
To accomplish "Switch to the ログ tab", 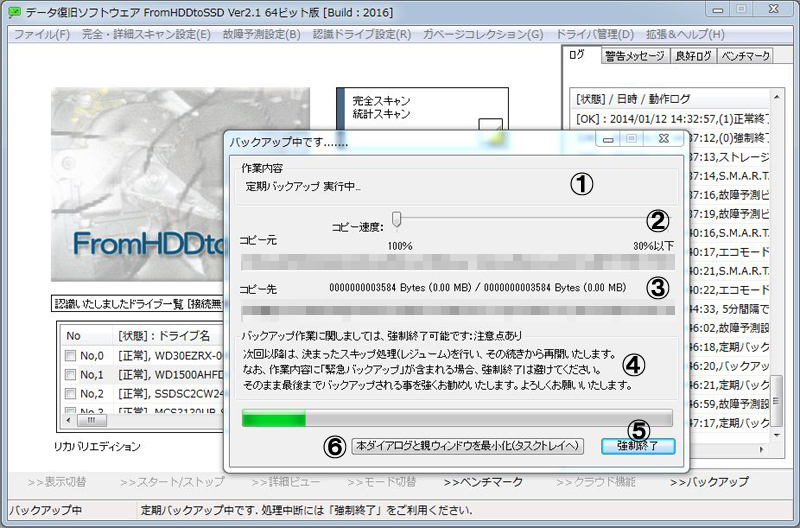I will [x=581, y=55].
